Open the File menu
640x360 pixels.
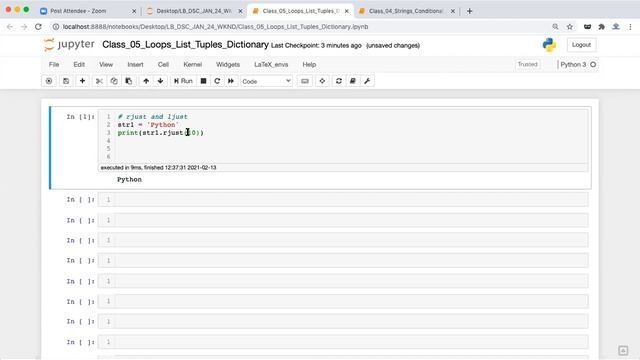pos(54,64)
